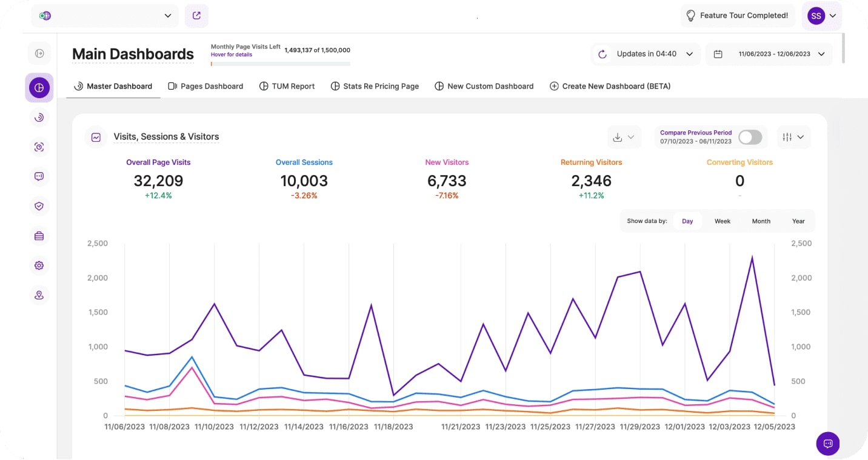The height and width of the screenshot is (460, 868).
Task: Open the floating chat support button
Action: coord(827,443)
